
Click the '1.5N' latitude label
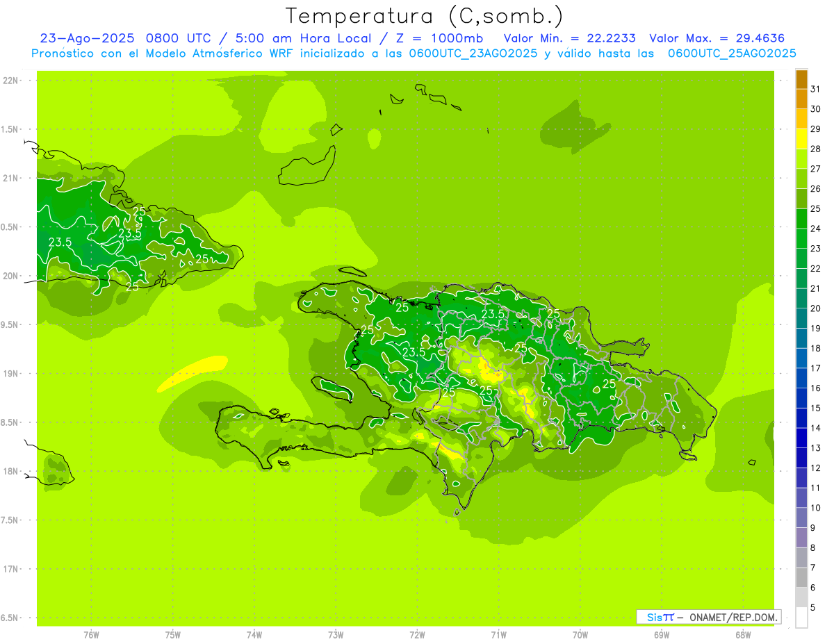(10, 129)
